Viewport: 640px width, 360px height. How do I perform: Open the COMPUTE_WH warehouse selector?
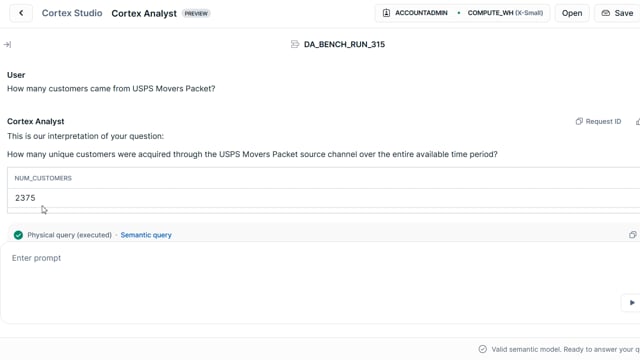click(505, 13)
